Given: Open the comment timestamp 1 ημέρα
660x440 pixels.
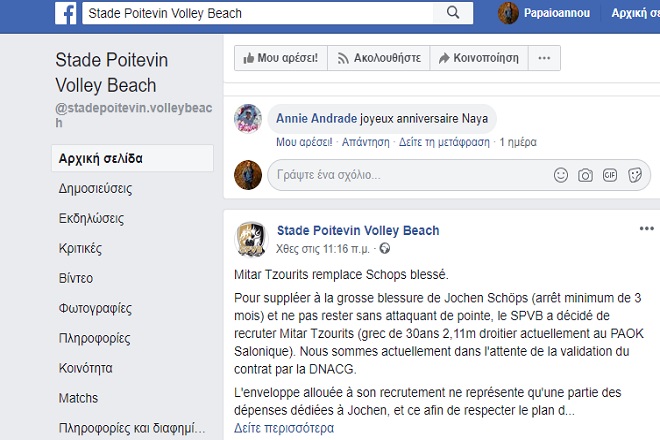Looking at the screenshot, I should 518,142.
